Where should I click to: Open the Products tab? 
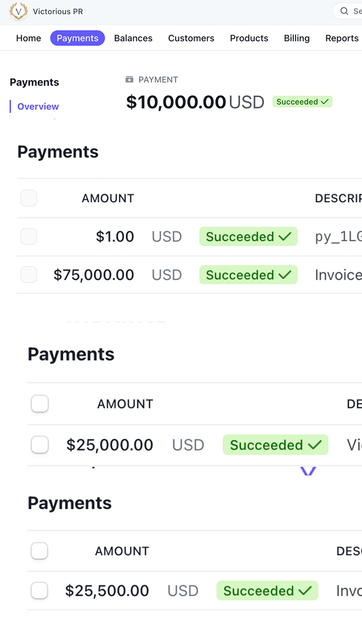(x=249, y=38)
